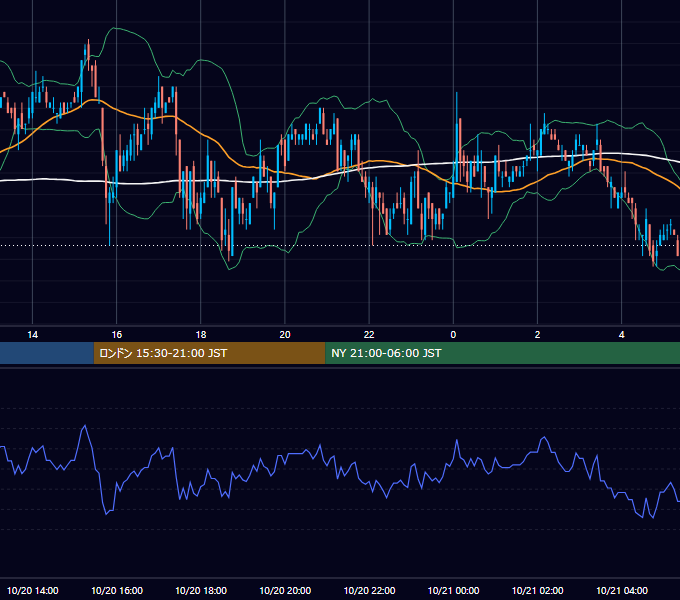Click the 10/20 14:00 date label
Viewport: 680px width, 600px height.
[x=33, y=590]
